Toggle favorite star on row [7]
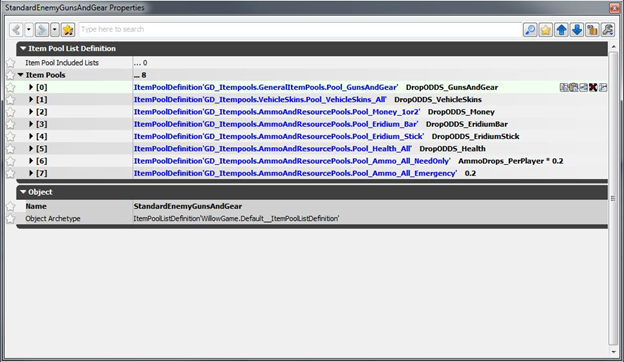 tap(10, 174)
